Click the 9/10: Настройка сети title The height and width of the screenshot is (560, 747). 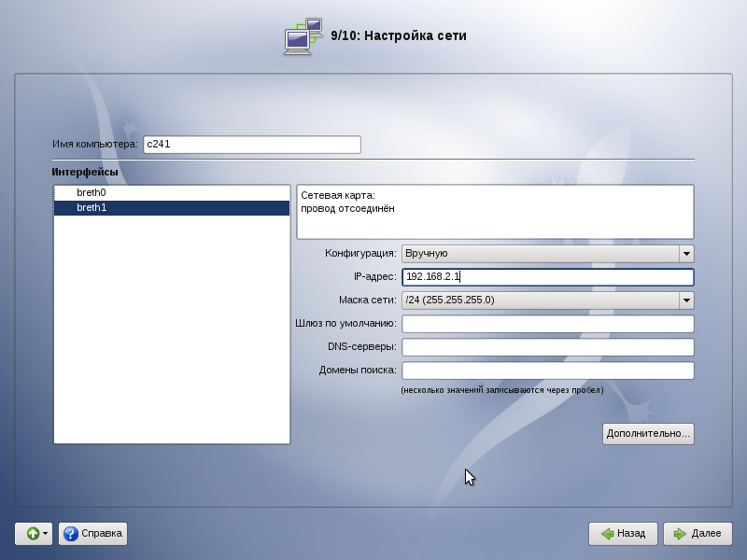(399, 35)
